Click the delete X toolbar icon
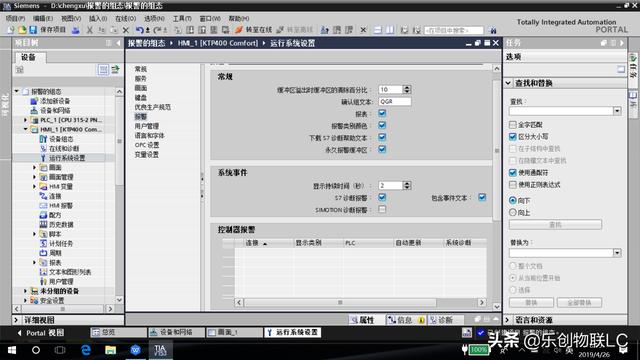The width and height of the screenshot is (640, 360). (x=126, y=30)
